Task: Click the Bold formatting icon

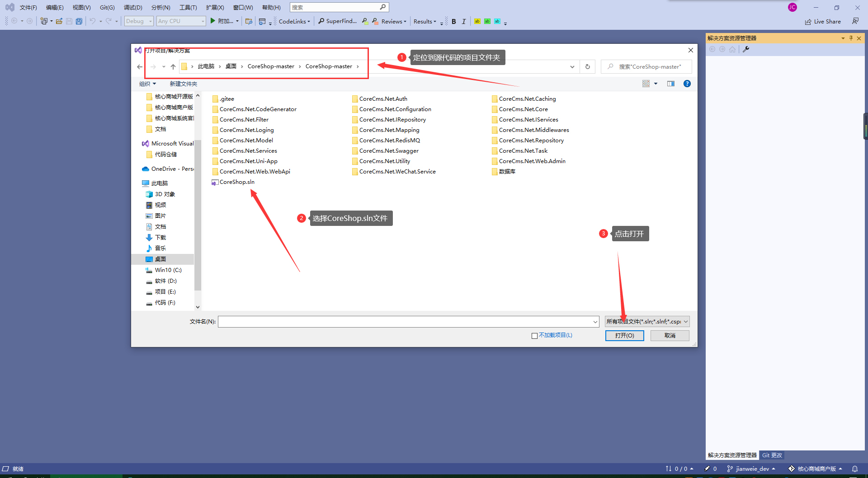Action: [x=453, y=21]
